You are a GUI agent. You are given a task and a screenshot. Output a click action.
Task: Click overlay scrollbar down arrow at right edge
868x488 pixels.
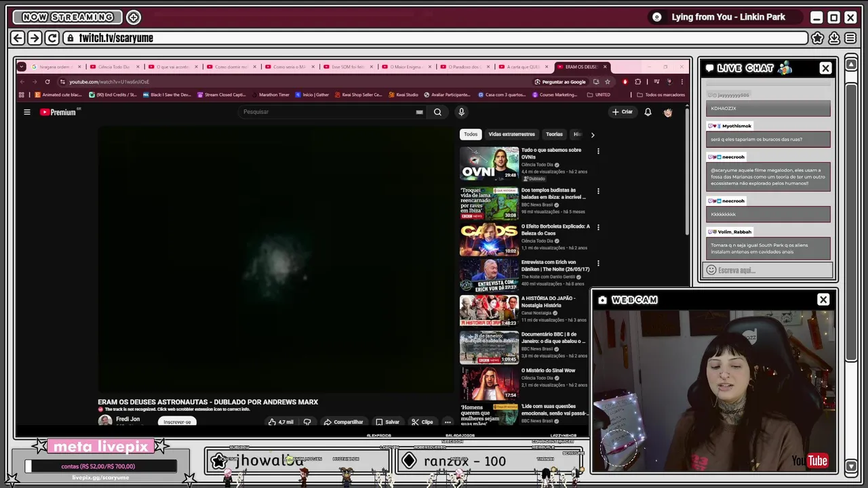pyautogui.click(x=851, y=466)
